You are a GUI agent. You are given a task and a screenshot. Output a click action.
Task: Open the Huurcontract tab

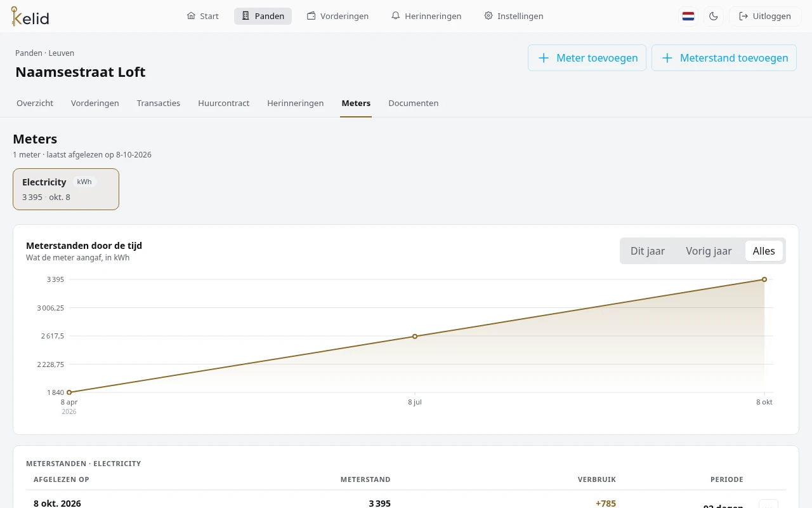tap(224, 103)
